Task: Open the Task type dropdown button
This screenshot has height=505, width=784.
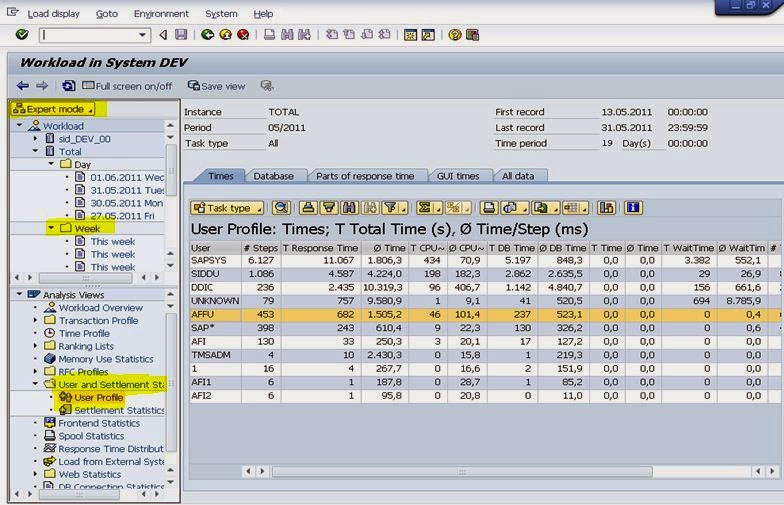Action: [228, 208]
